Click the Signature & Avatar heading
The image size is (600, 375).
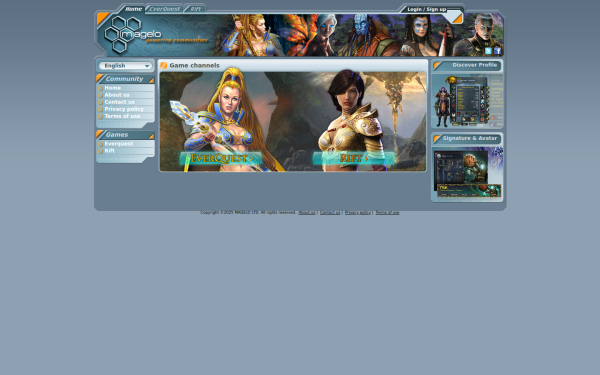coord(470,139)
